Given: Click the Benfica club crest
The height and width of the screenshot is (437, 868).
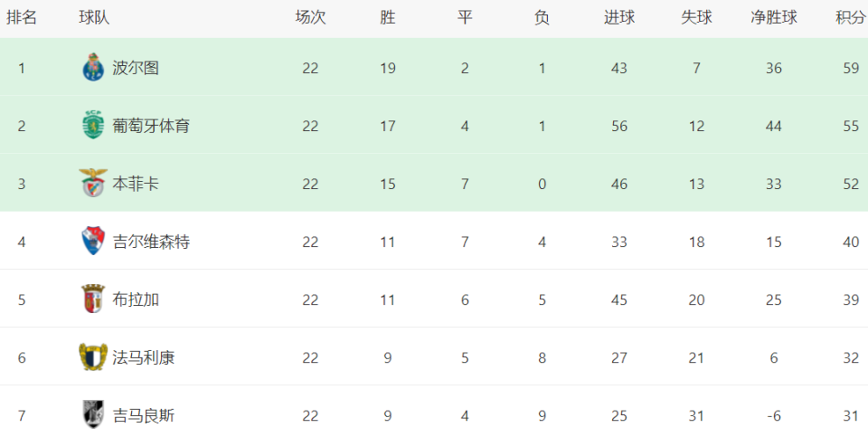Looking at the screenshot, I should [92, 184].
